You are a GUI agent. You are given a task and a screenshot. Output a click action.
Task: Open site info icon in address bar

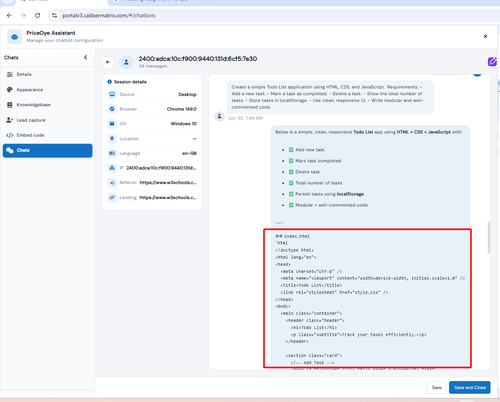coord(54,15)
